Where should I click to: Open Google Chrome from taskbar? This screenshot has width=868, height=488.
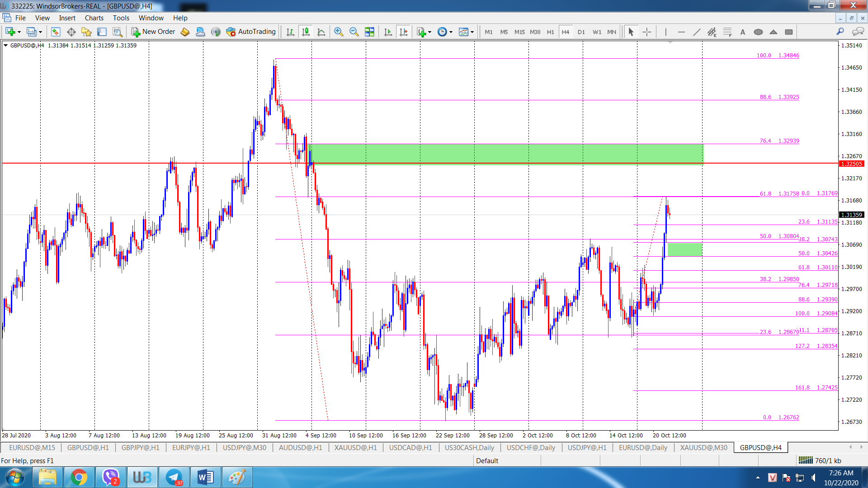79,477
